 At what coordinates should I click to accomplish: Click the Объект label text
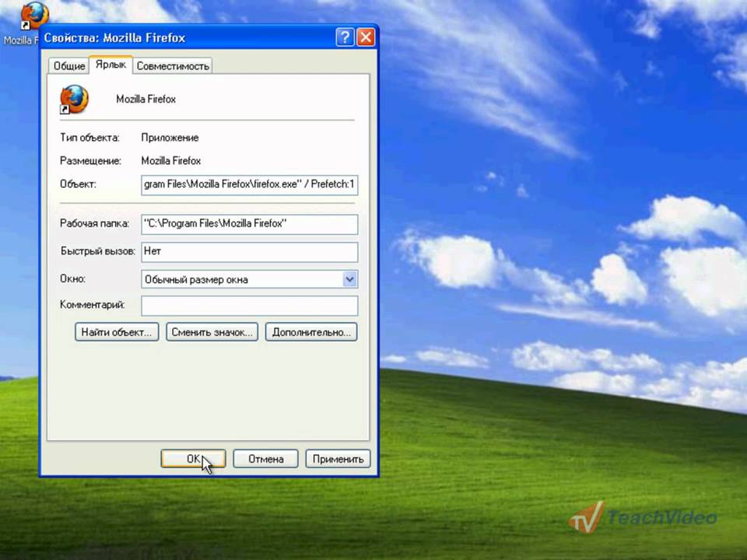pos(78,184)
